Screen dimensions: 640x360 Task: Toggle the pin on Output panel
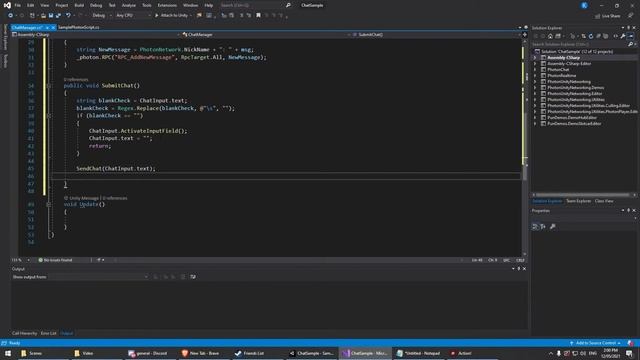519,269
